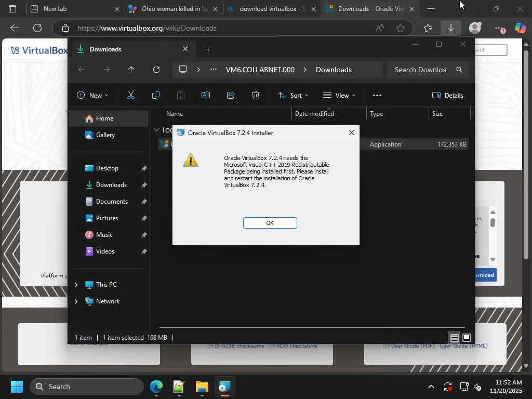This screenshot has width=532, height=399.
Task: Click the PC monitor icon in address bar
Action: (183, 70)
